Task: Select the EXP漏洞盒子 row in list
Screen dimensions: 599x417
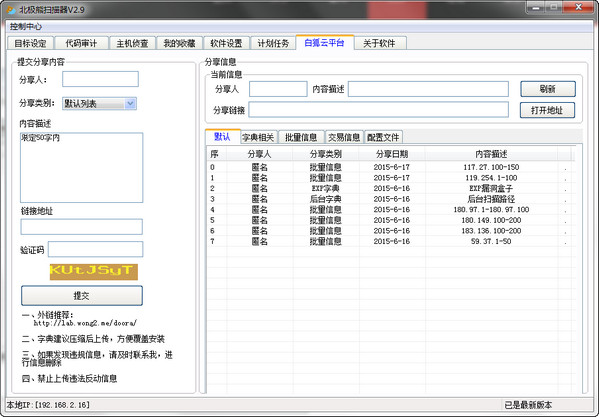Action: [390, 188]
